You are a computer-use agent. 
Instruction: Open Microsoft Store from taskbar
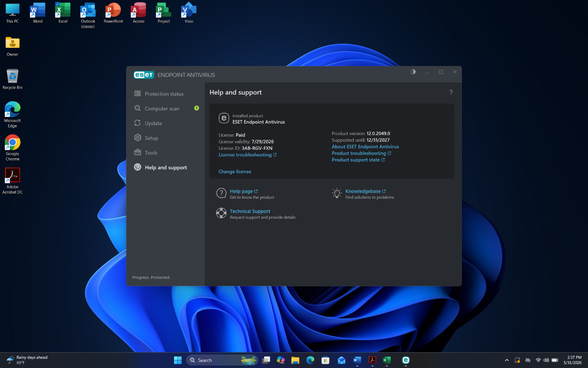325,360
